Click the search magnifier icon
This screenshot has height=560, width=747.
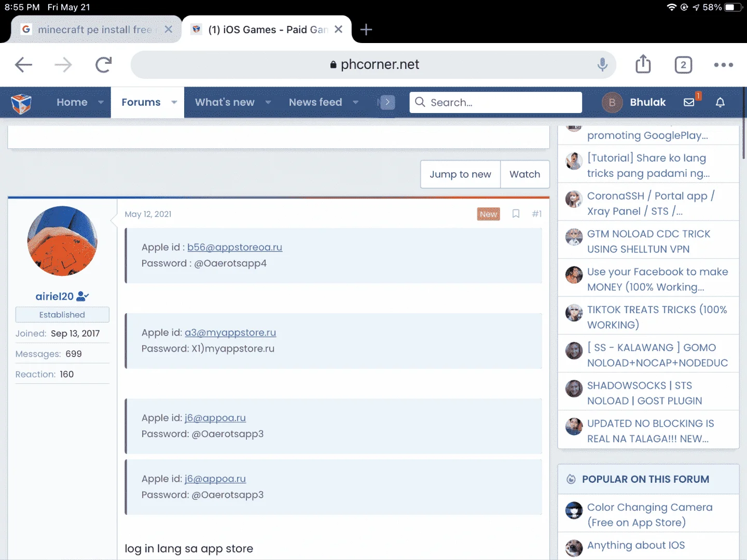(x=420, y=102)
